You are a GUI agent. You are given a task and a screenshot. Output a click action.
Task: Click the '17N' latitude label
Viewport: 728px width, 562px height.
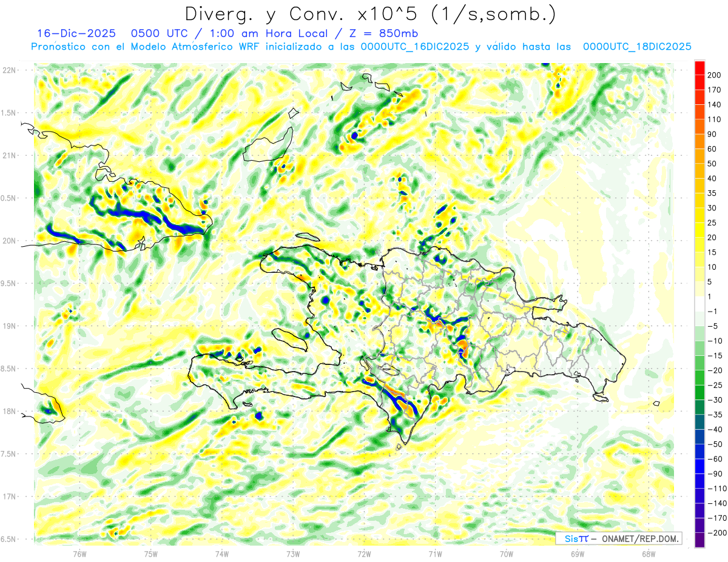tap(9, 497)
